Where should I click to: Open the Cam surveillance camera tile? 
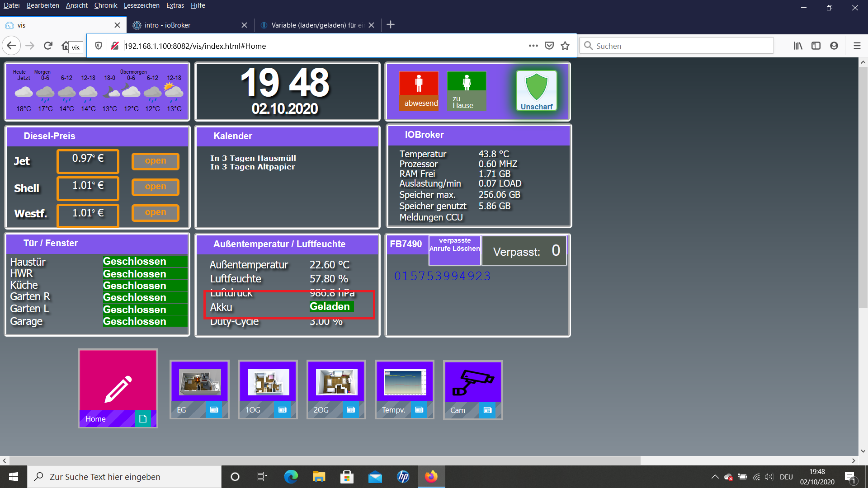click(x=473, y=389)
